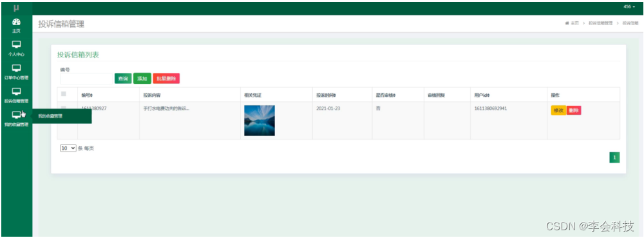Viewport: 644px width, 238px height.
Task: Click the red 删除 button in the row
Action: pyautogui.click(x=574, y=110)
